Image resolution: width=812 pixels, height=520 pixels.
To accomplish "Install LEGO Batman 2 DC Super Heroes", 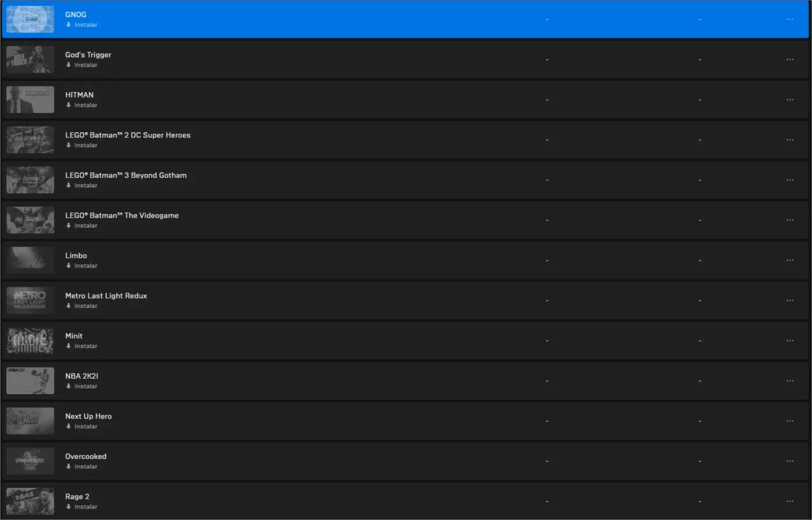I will [x=82, y=146].
